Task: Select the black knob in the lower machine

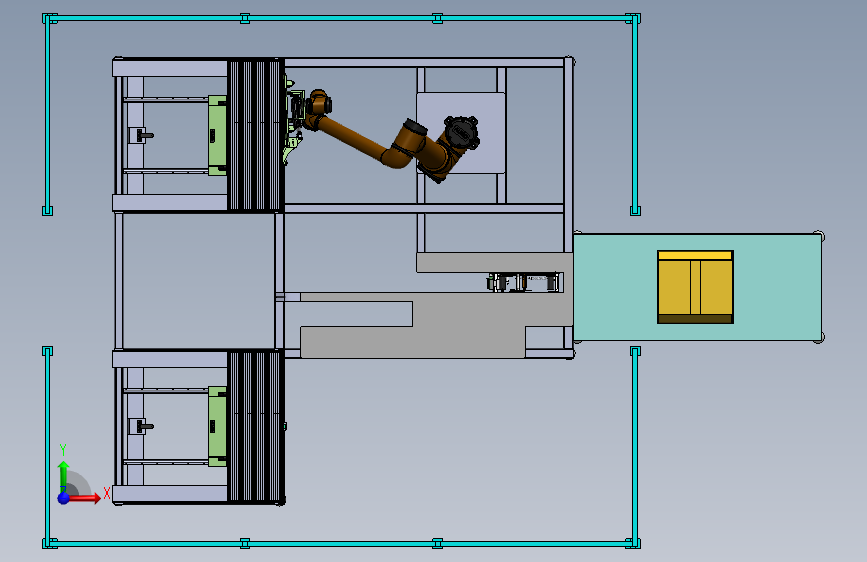Action: 145,426
